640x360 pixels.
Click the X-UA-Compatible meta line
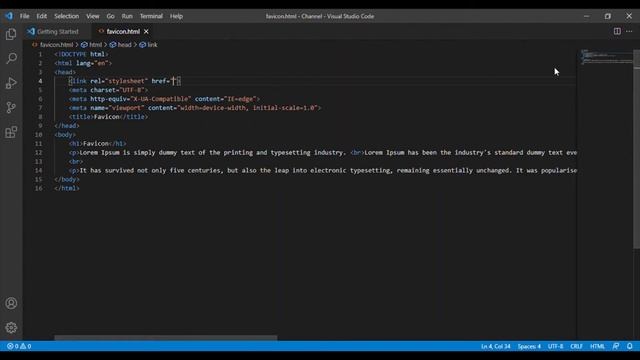point(164,99)
